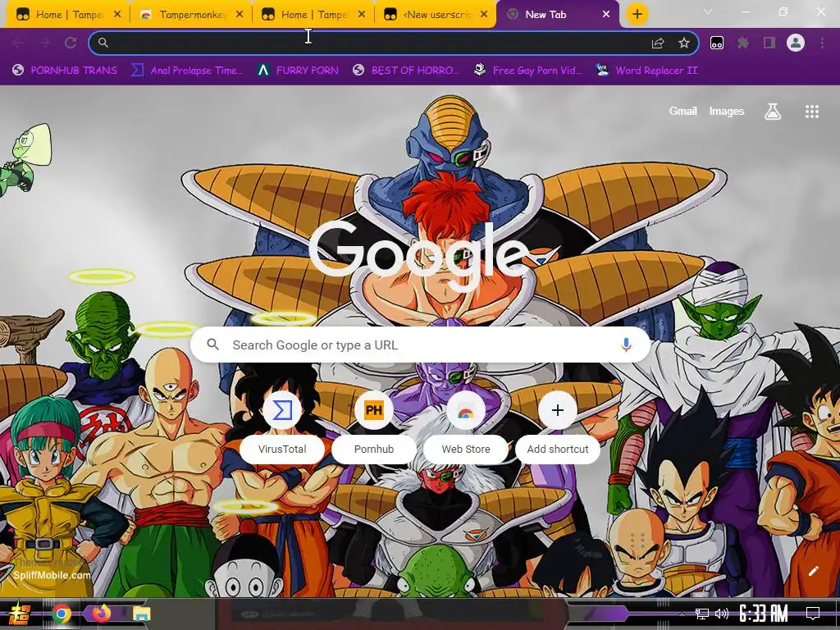840x630 pixels.
Task: Add a new shortcut tile
Action: click(x=557, y=425)
